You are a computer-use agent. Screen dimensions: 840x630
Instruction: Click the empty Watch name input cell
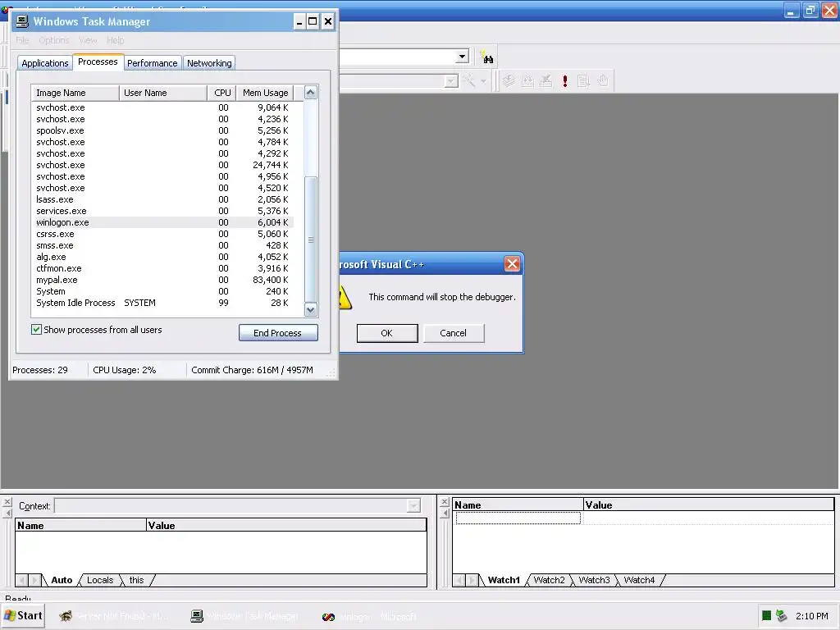(x=518, y=518)
